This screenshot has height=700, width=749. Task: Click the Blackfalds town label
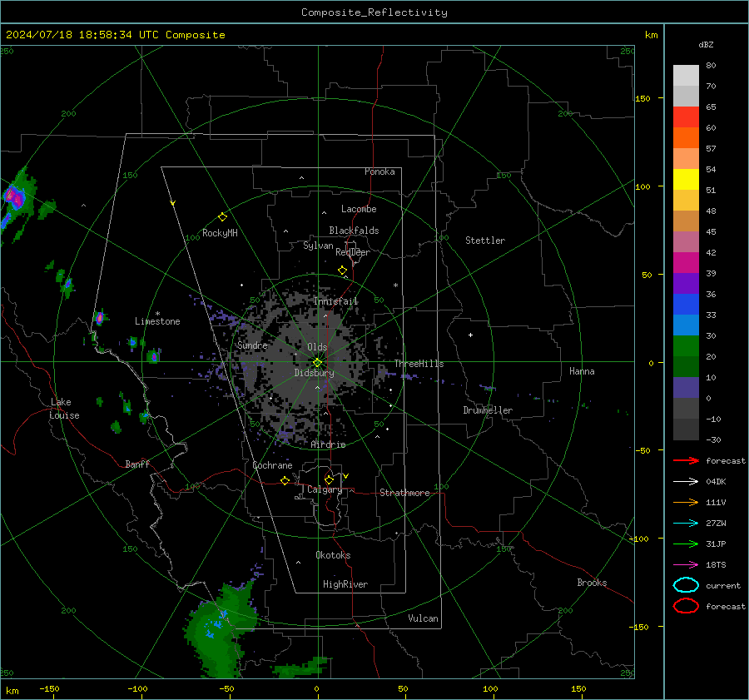click(x=354, y=231)
